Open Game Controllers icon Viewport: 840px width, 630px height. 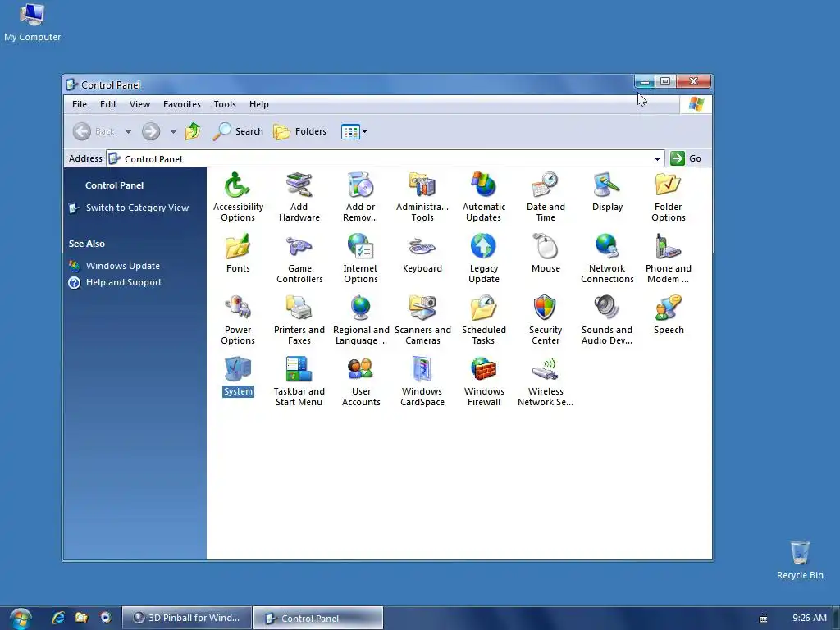[299, 258]
